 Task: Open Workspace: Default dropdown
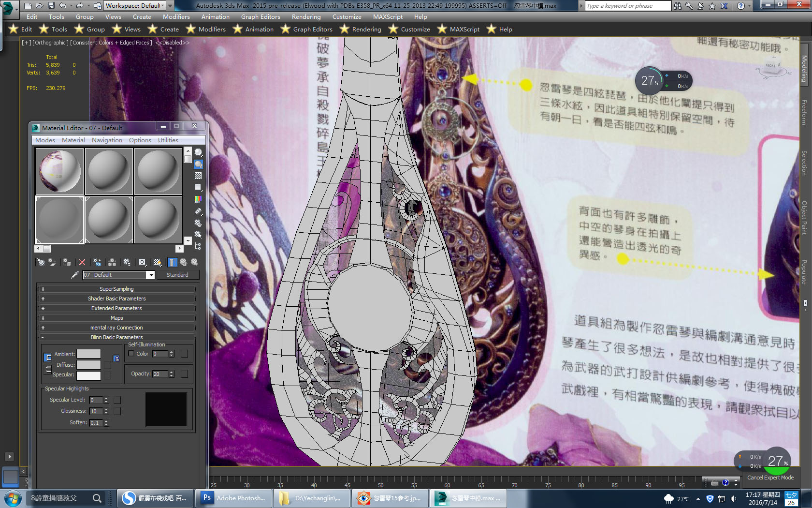[x=135, y=6]
